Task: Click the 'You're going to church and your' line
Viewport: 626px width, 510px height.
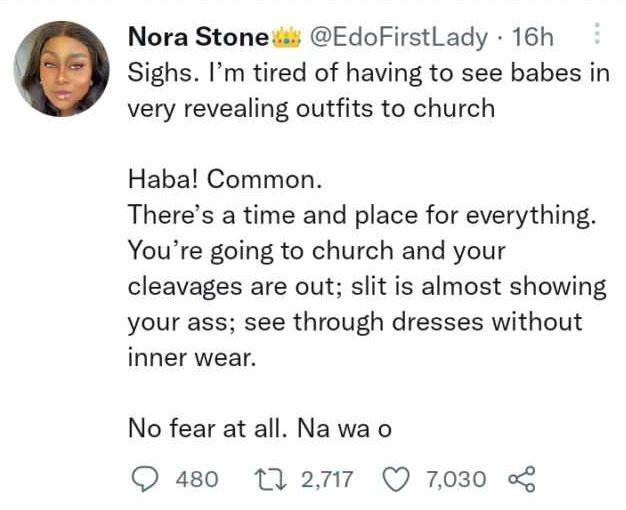Action: click(x=317, y=251)
